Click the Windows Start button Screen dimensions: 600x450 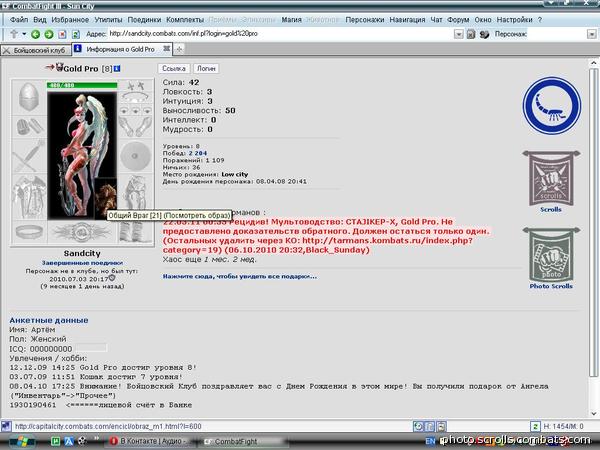(x=21, y=441)
